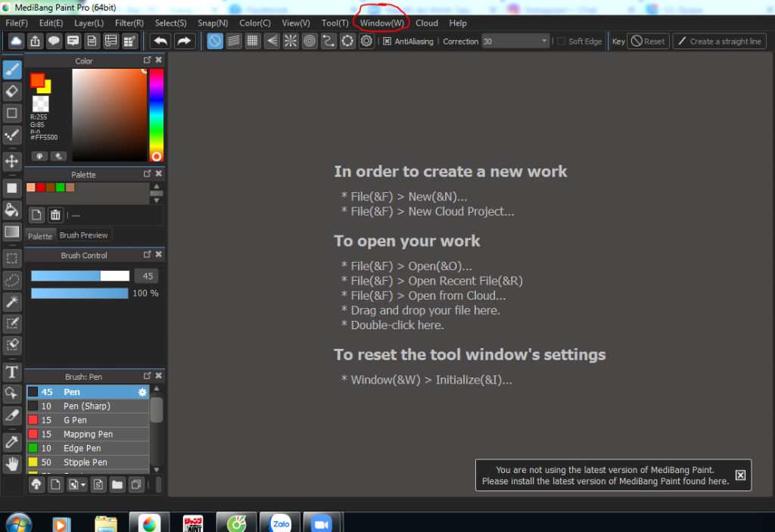775x532 pixels.
Task: Select the rectangular Select tool
Action: (x=12, y=258)
